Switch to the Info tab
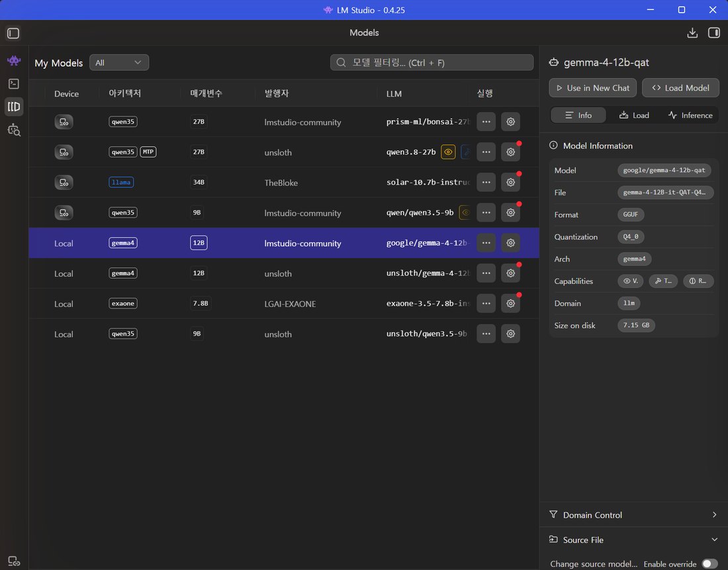 coord(578,115)
